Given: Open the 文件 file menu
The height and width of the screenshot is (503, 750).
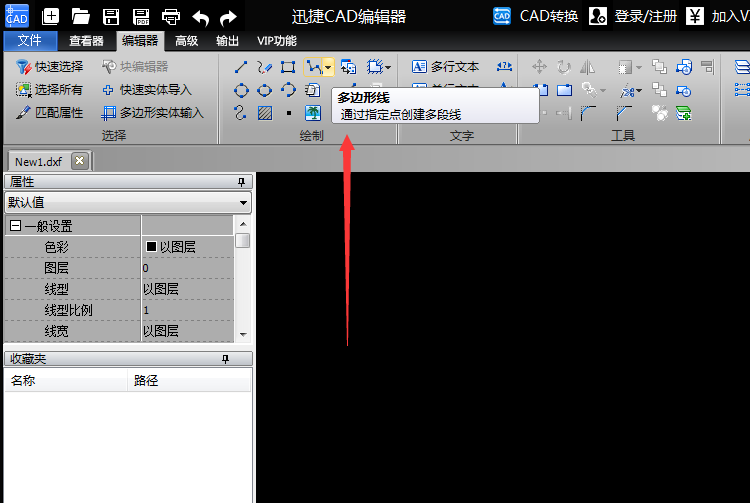Looking at the screenshot, I should pos(30,41).
